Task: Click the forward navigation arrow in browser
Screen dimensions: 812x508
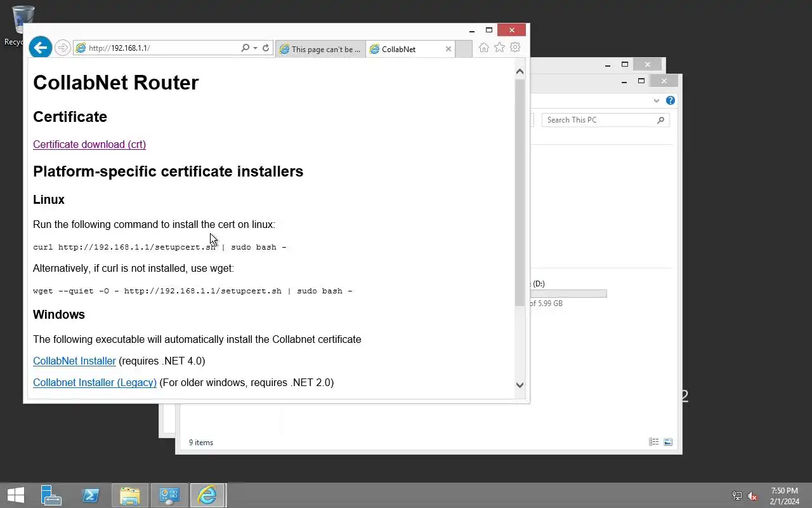Action: pyautogui.click(x=62, y=48)
